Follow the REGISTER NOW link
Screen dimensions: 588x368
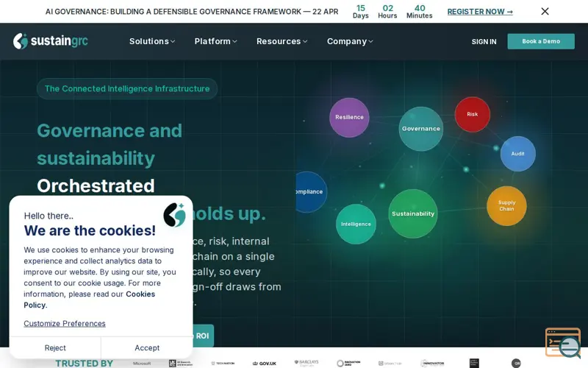[x=480, y=12]
